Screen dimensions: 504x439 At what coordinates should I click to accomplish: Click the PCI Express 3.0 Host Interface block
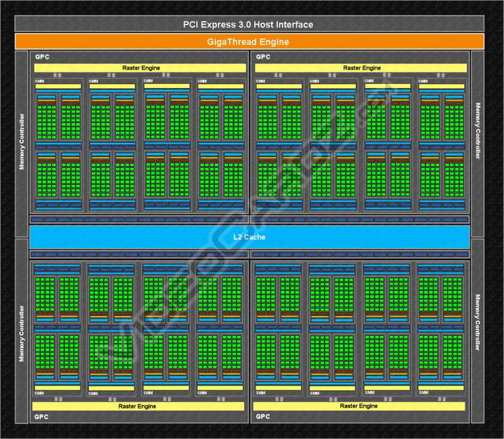coord(250,24)
